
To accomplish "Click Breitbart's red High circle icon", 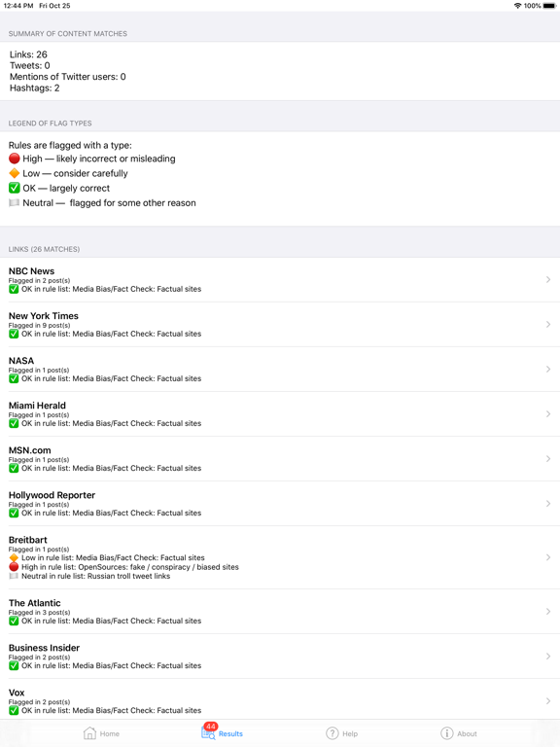I will [14, 567].
